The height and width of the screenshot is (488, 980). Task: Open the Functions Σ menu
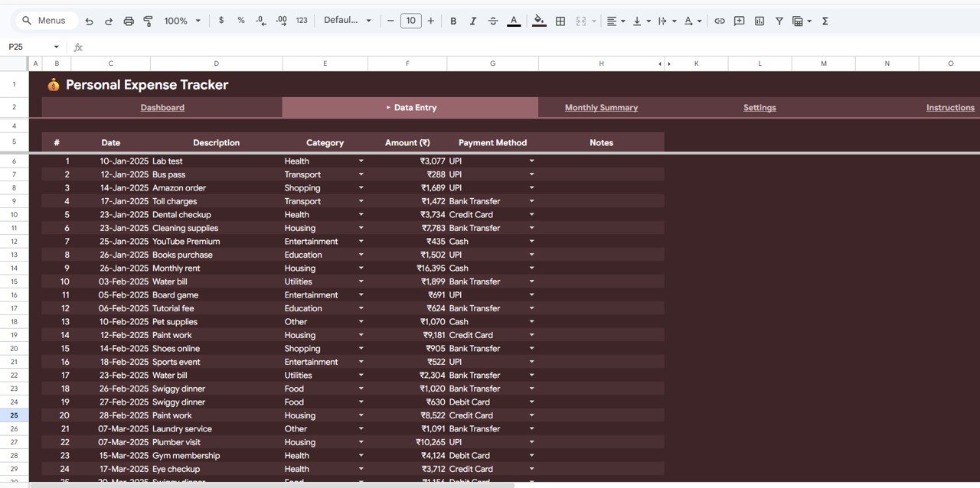825,21
